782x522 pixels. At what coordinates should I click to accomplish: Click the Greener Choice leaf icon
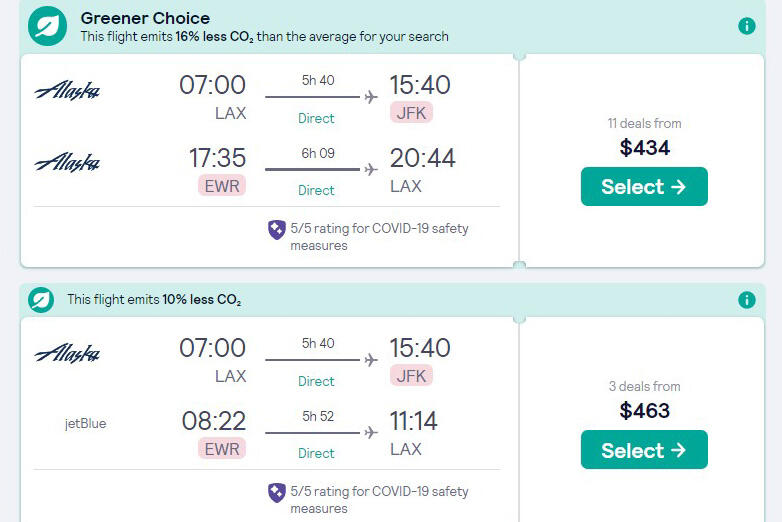(x=47, y=26)
